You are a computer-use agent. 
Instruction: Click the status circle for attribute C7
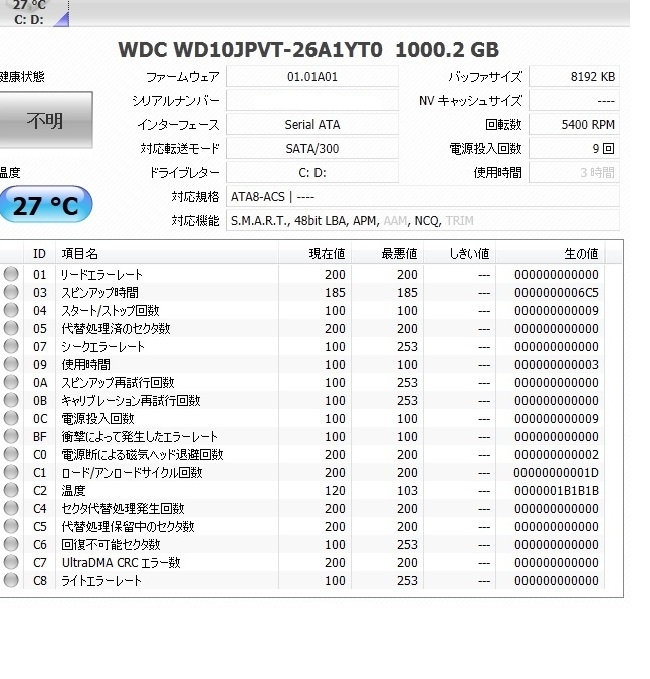pyautogui.click(x=11, y=562)
